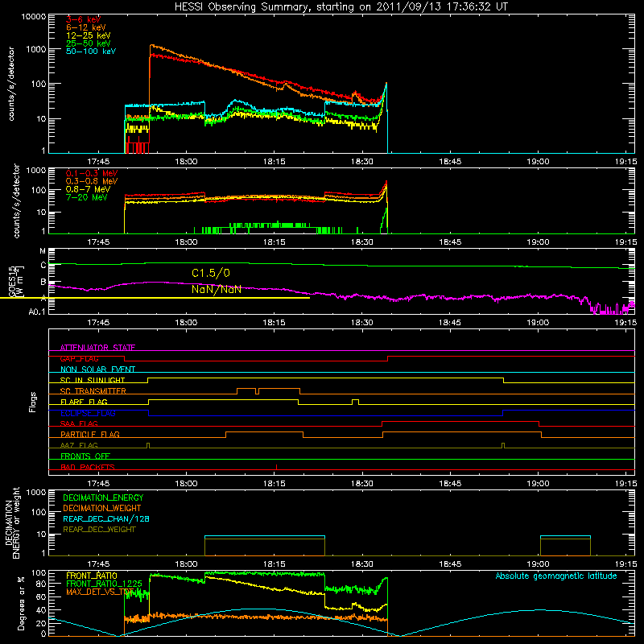Click counts/s/detector axis title of keV panel

pos(11,84)
